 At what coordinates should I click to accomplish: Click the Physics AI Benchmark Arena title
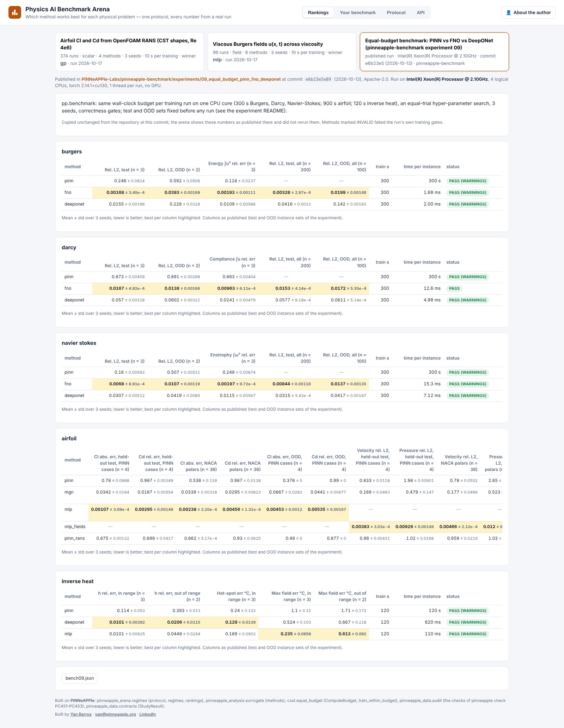click(67, 9)
